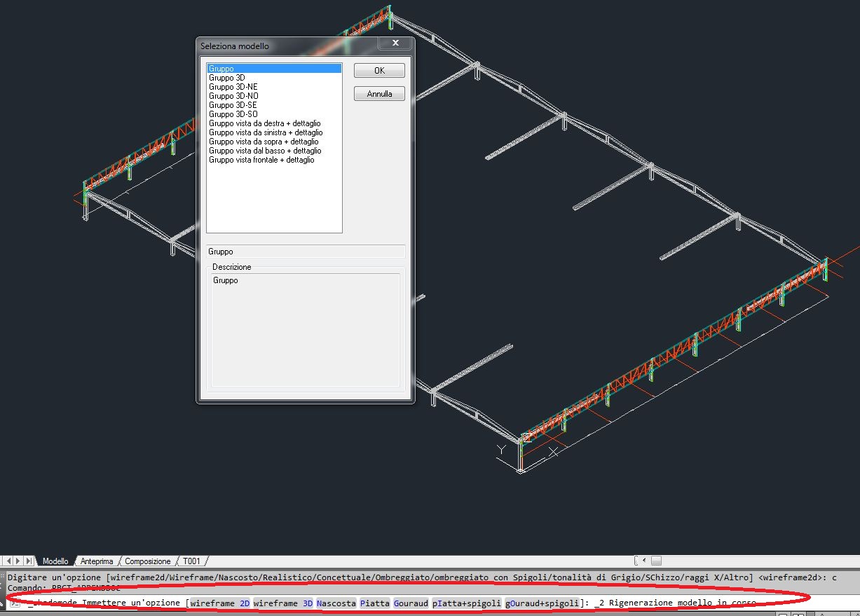Screen dimensions: 860x616
Task: Select the Gouraud shading option
Action: 410,603
